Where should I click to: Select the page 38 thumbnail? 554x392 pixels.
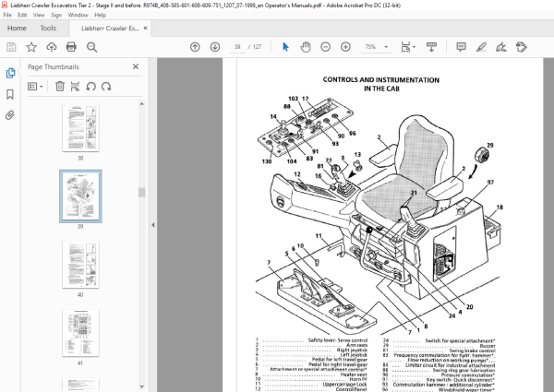point(80,128)
